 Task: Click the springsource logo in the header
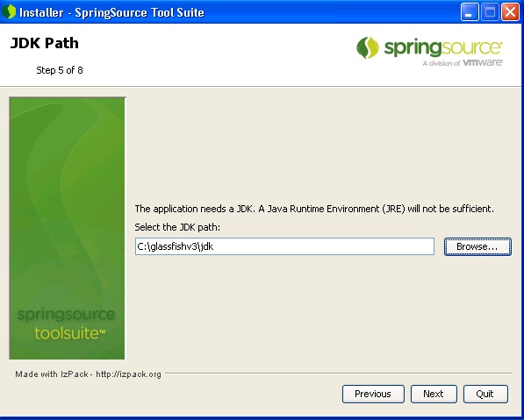click(429, 51)
